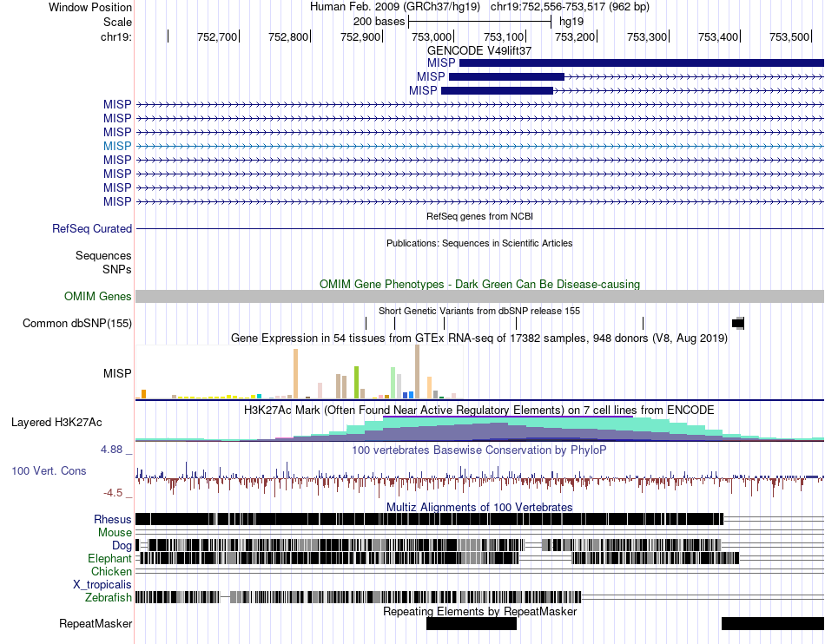Click the Common dbSNP(155) label

pyautogui.click(x=77, y=324)
